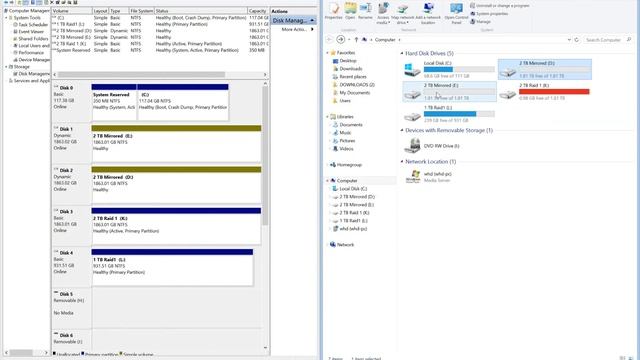
Task: Open the Pictures library
Action: coord(347,141)
